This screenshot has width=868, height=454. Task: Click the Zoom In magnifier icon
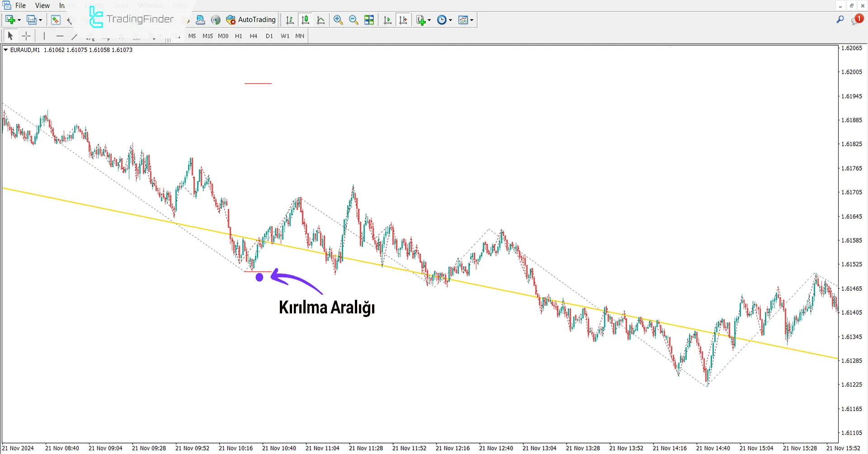[x=338, y=20]
